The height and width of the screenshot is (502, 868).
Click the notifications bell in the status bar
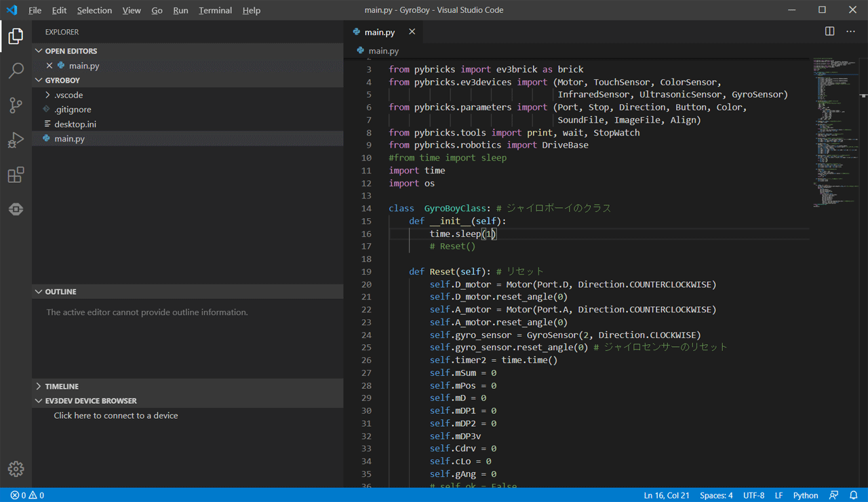854,495
